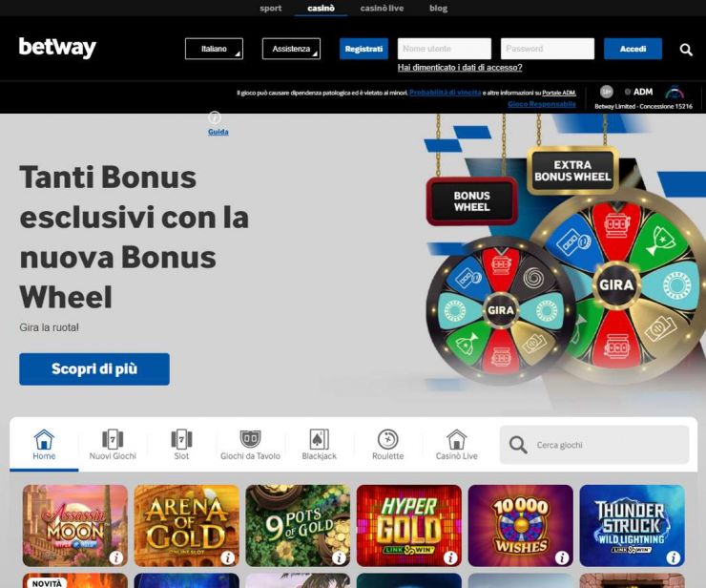Expand the Italiano language dropdown

pyautogui.click(x=214, y=49)
